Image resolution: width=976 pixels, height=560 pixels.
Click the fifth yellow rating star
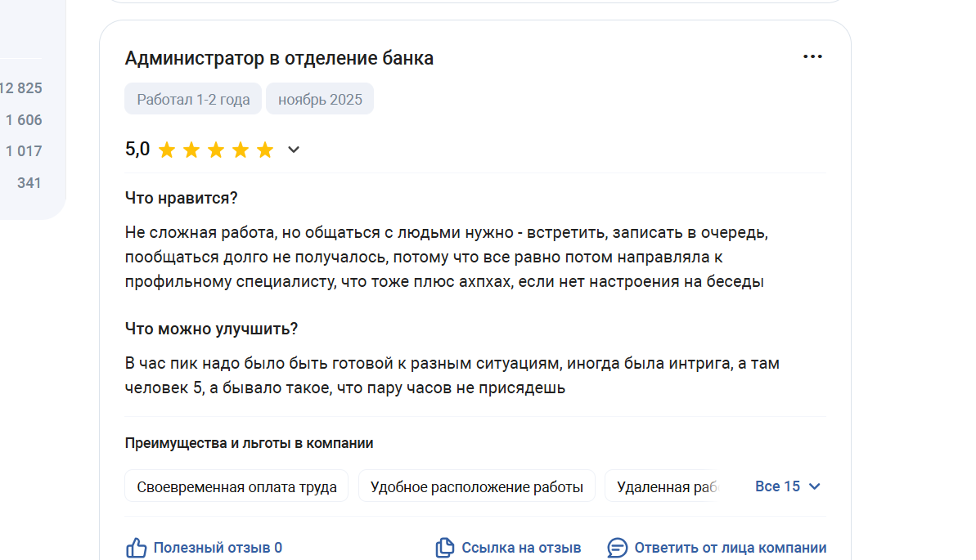click(265, 150)
